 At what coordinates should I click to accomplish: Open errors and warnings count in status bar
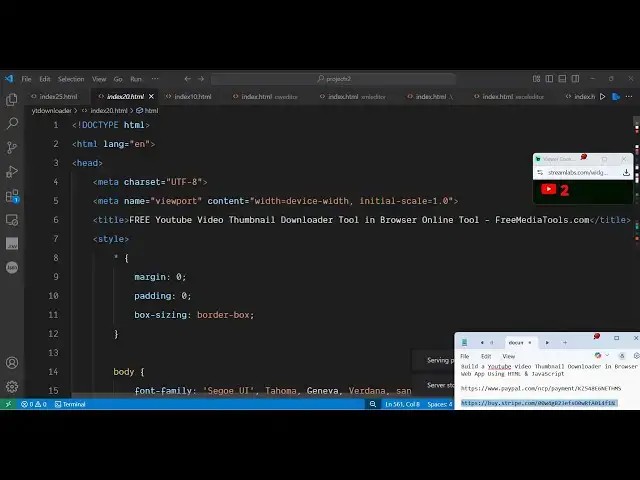click(34, 404)
